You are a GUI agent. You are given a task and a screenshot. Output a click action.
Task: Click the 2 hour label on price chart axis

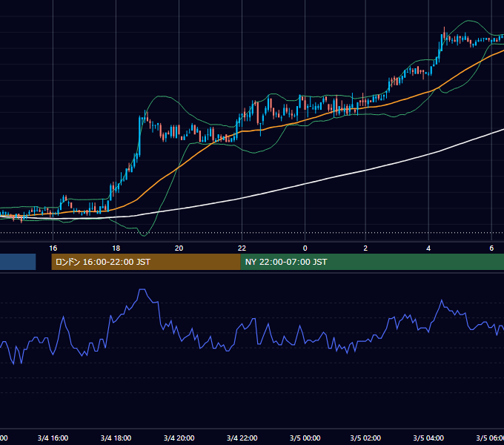tap(365, 248)
